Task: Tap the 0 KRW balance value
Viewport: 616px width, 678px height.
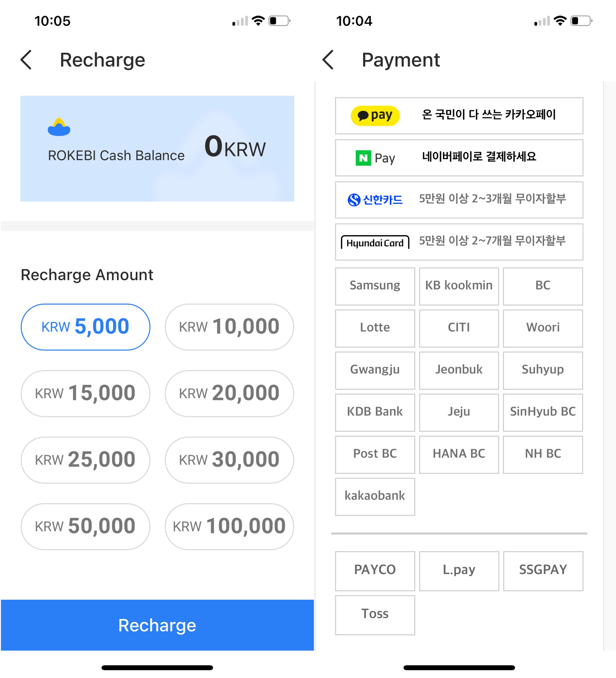Action: pos(235,147)
